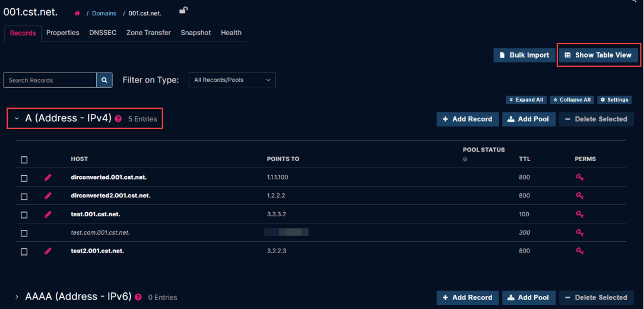Expand the AAAA (Address - IPv6) section
The image size is (644, 309).
[17, 297]
